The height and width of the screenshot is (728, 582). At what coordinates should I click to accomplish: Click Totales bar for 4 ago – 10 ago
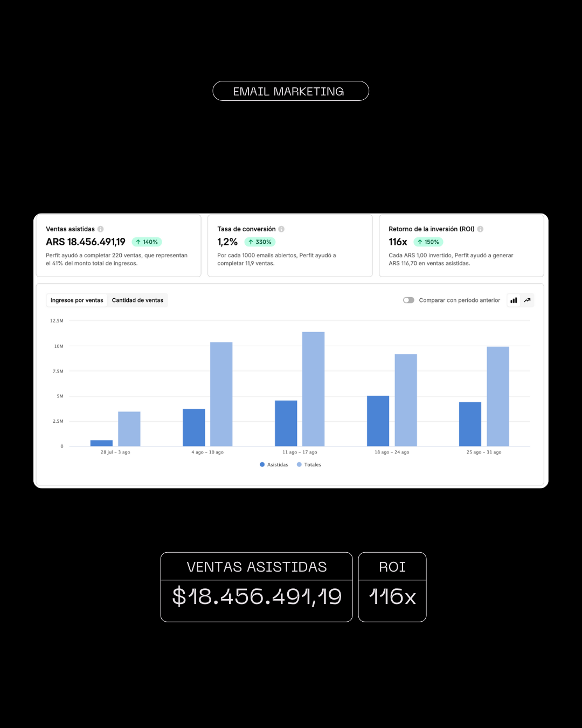pyautogui.click(x=221, y=394)
